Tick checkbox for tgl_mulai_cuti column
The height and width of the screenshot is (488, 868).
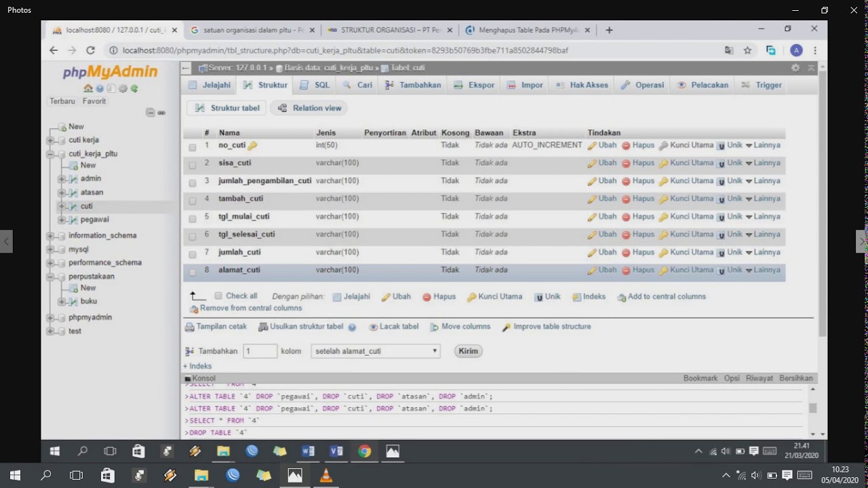pos(193,218)
